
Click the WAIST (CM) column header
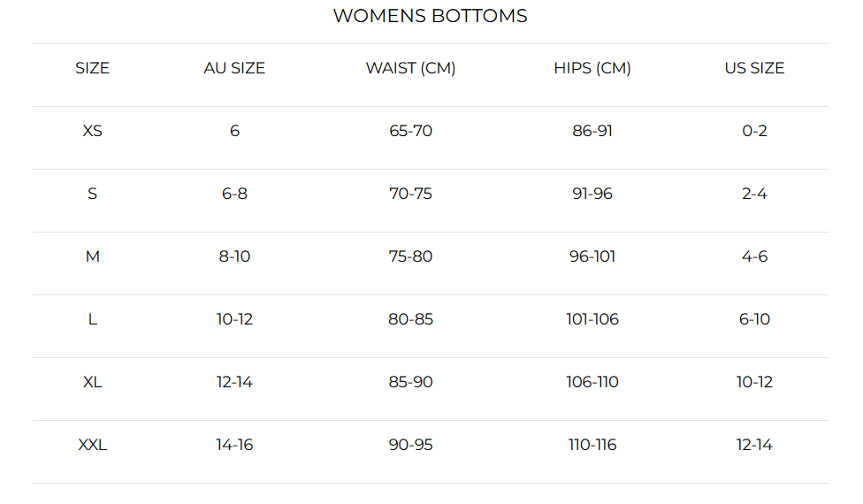pos(410,68)
